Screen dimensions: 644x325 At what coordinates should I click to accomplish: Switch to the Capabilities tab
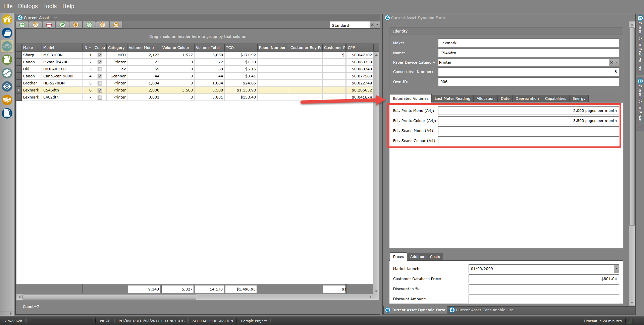click(x=555, y=99)
